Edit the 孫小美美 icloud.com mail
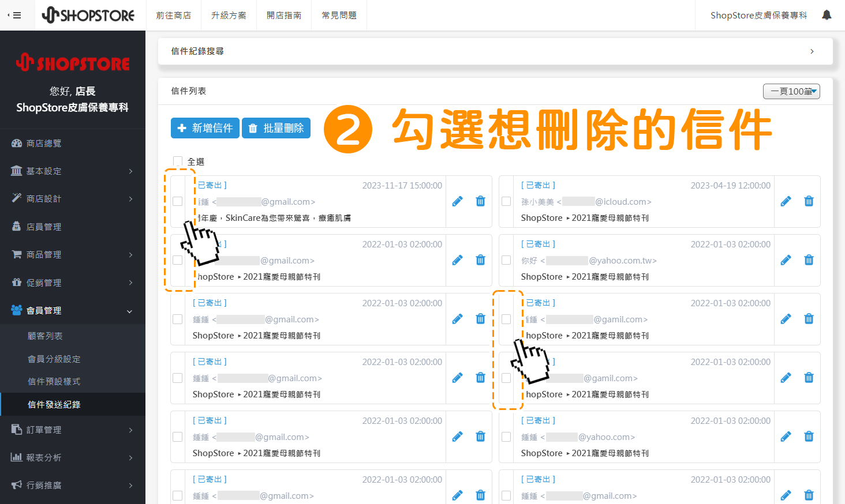 [x=786, y=201]
